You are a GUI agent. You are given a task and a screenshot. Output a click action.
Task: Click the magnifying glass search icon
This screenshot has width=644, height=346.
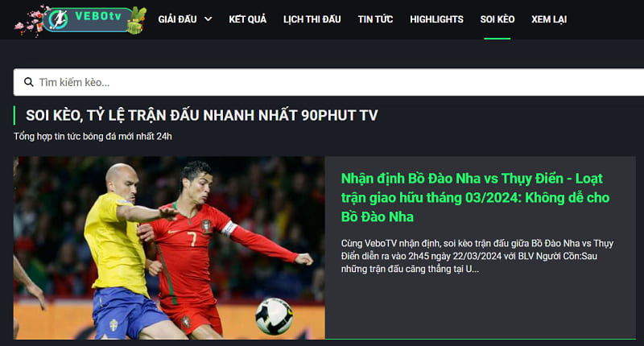point(29,82)
